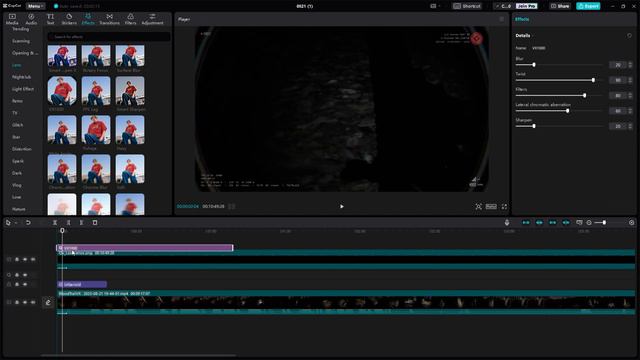The image size is (640, 360).
Task: Click the effects search field
Action: point(109,37)
